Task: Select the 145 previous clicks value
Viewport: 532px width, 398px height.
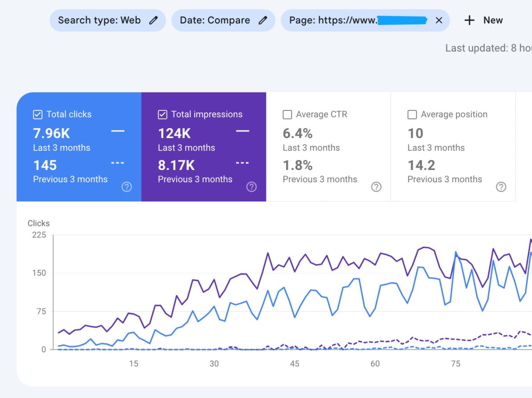Action: [x=45, y=165]
